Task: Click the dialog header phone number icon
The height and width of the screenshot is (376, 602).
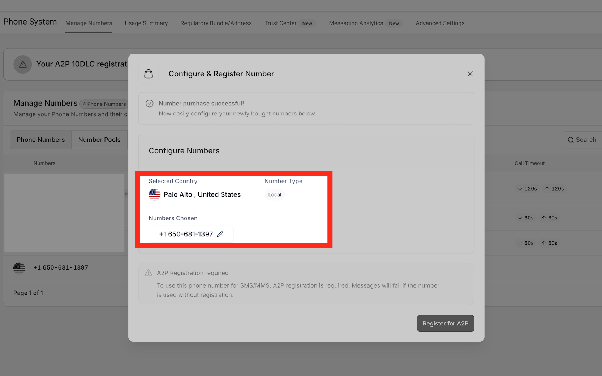Action: [x=149, y=73]
